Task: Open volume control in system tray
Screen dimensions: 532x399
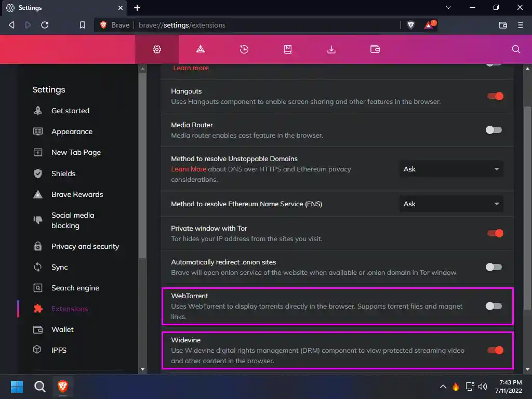Action: click(x=483, y=387)
